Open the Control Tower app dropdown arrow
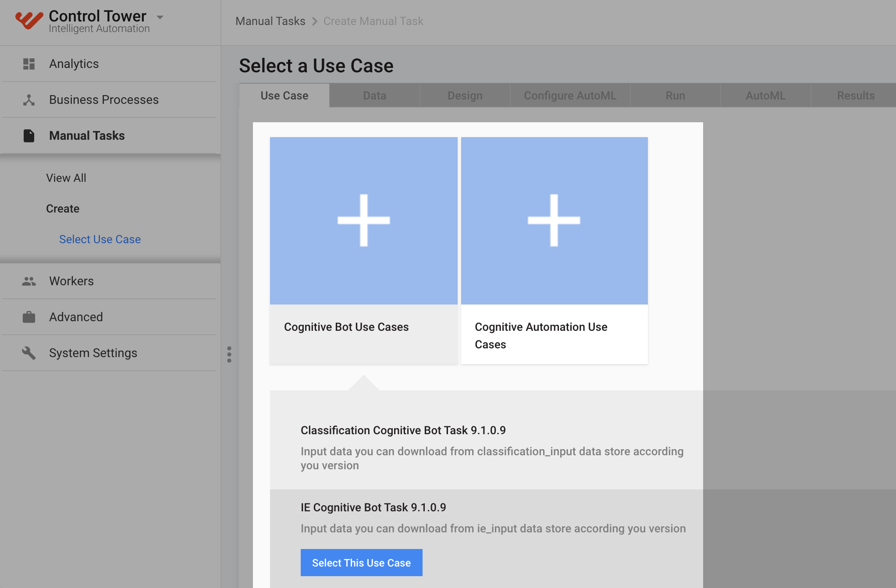The height and width of the screenshot is (588, 896). click(160, 18)
